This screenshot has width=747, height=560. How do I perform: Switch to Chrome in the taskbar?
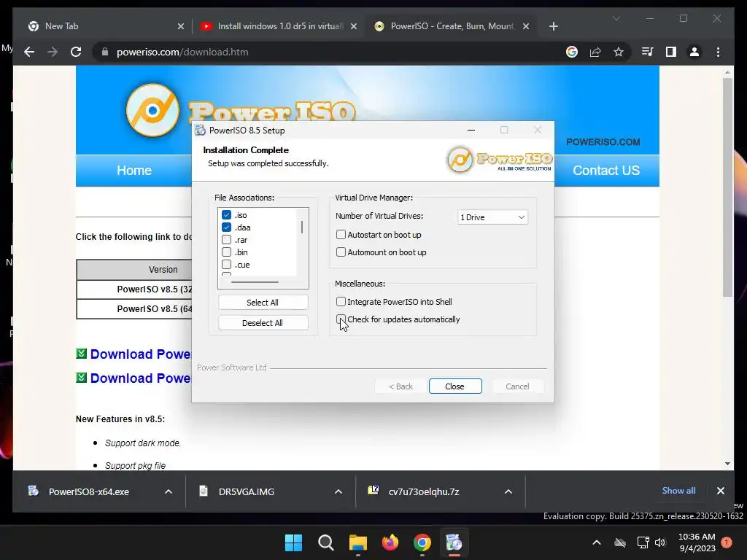point(422,542)
